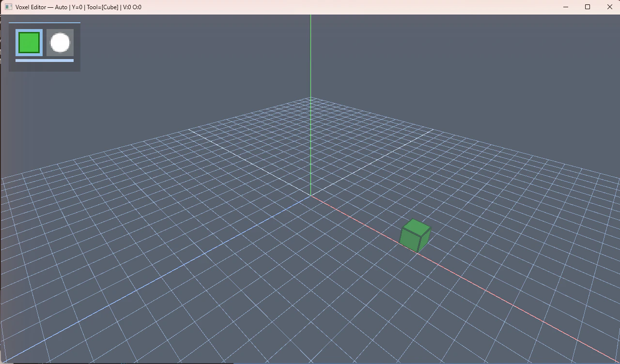Viewport: 620px width, 364px height.
Task: Select the green Cube tool icon
Action: click(x=29, y=43)
